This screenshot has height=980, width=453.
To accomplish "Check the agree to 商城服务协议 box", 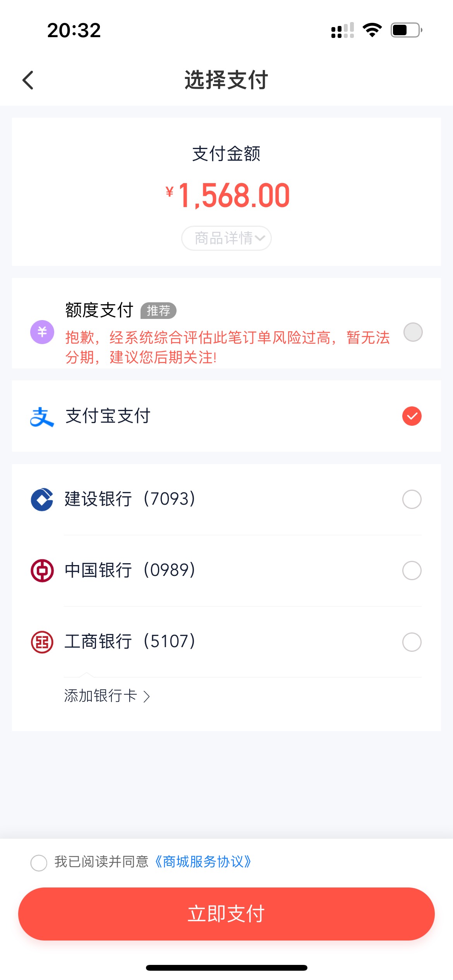I will (39, 863).
